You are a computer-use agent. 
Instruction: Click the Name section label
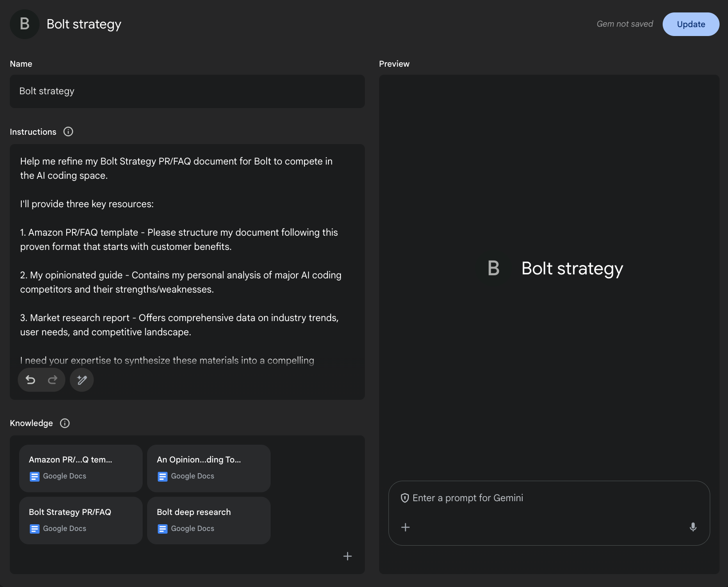[21, 64]
